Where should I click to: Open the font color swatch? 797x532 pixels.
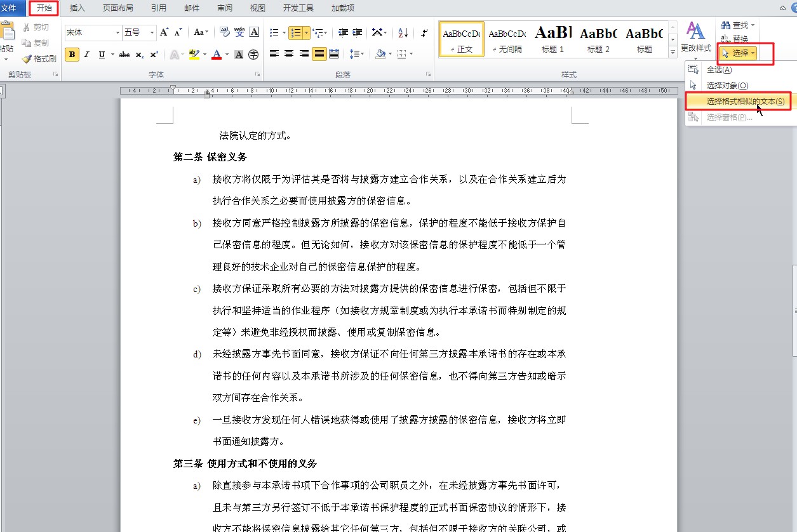click(x=217, y=55)
